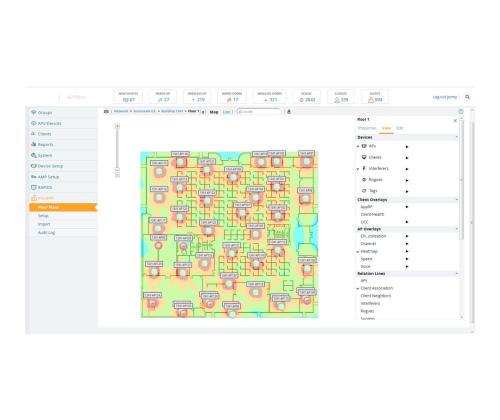The image size is (500, 420).
Task: Click the search field in the map toolbar
Action: click(x=259, y=112)
